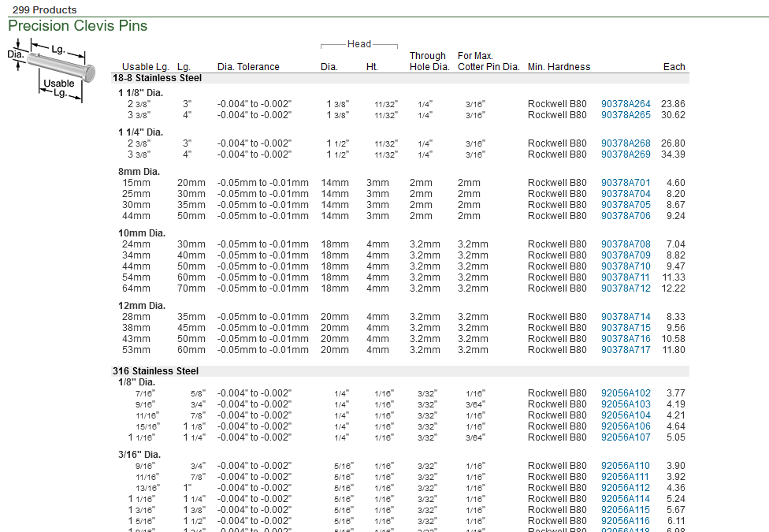The image size is (769, 532).
Task: Click the 316 Stainless Steel section header
Action: (x=155, y=371)
